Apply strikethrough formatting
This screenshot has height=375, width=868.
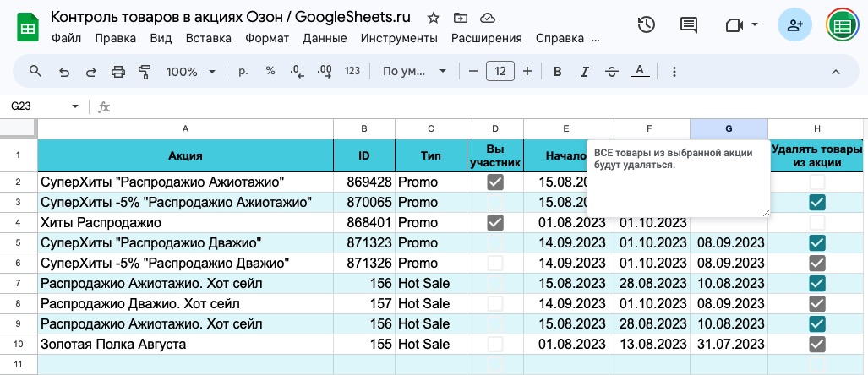pyautogui.click(x=612, y=72)
